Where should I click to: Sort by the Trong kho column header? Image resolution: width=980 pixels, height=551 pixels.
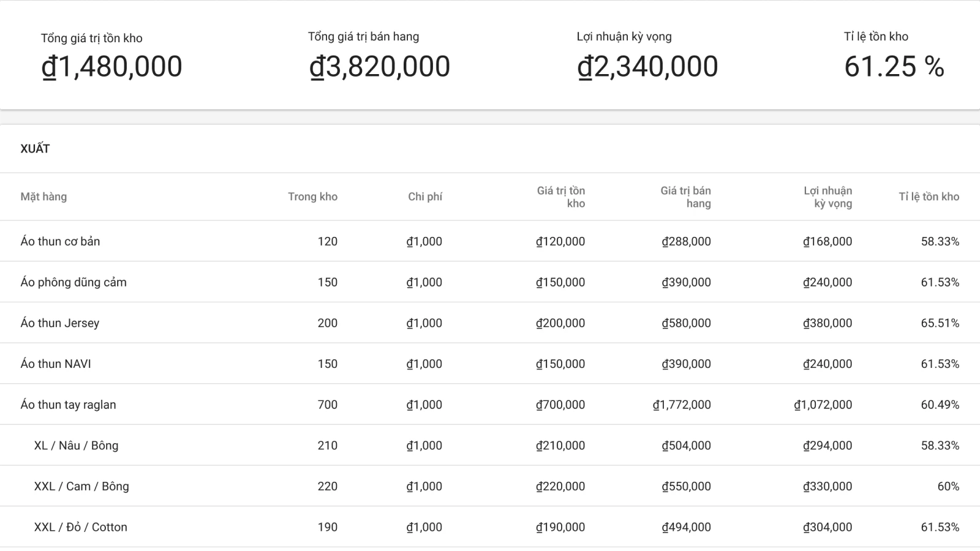coord(312,197)
